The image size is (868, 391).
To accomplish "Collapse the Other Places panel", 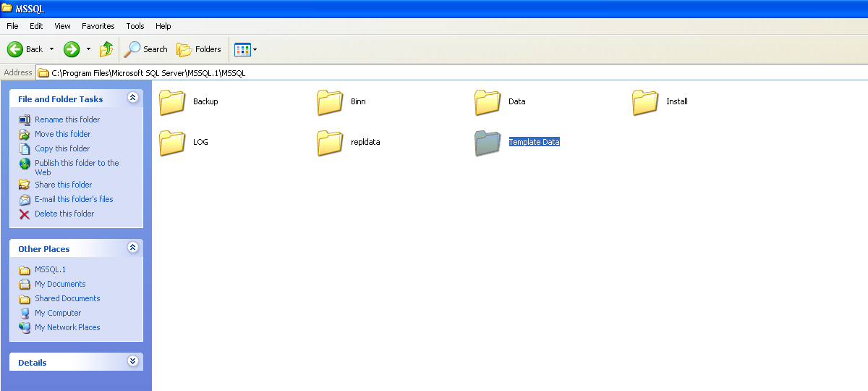I will pos(132,248).
